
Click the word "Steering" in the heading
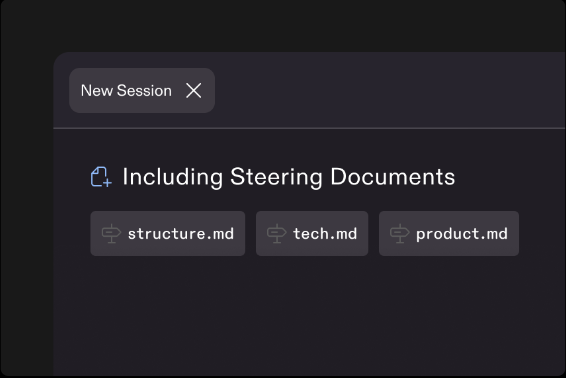(x=276, y=178)
